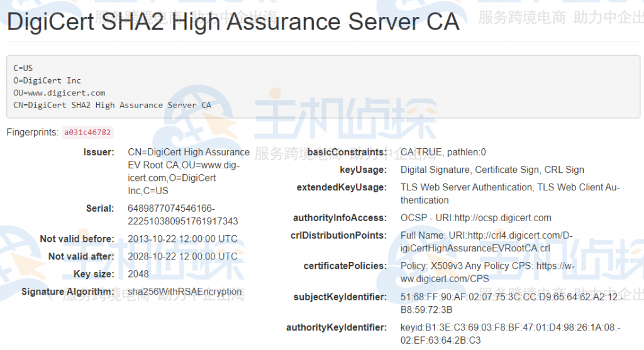The width and height of the screenshot is (644, 350).
Task: Select the date 2028-10-22 12:00:00 UTC
Action: tap(183, 256)
